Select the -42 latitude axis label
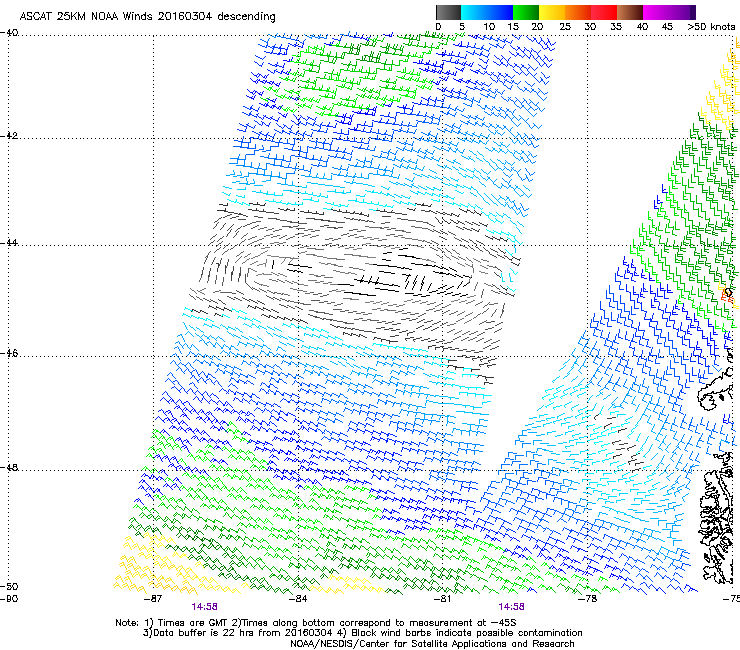Viewport: 740px width, 650px height. click(x=9, y=136)
